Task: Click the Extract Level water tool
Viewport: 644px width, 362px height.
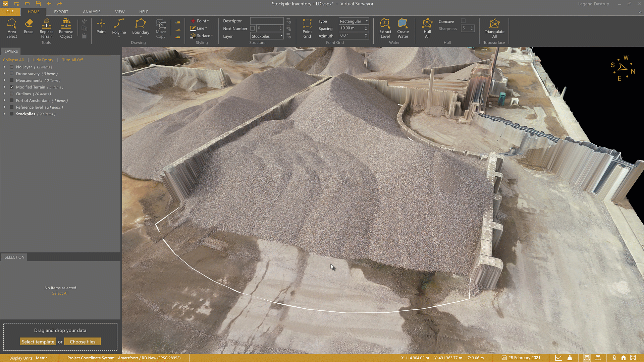Action: tap(385, 28)
